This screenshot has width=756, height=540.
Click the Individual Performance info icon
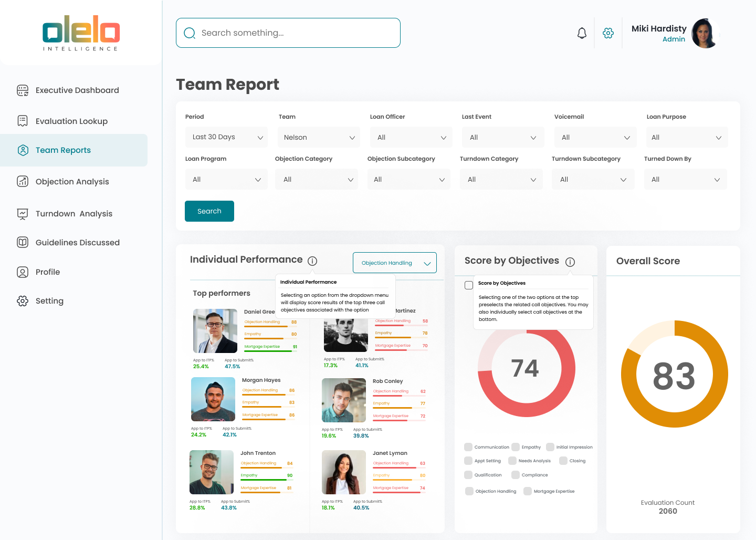coord(312,261)
